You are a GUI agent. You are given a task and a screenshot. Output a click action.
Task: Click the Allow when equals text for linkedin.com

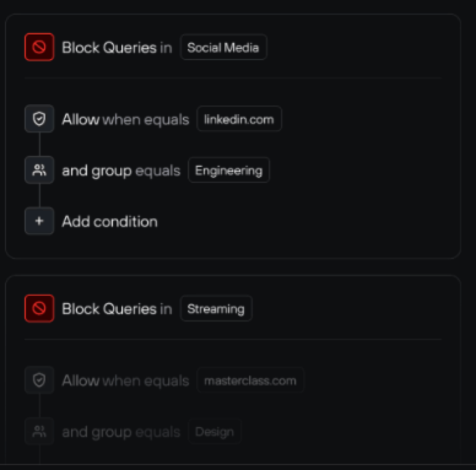click(x=125, y=119)
